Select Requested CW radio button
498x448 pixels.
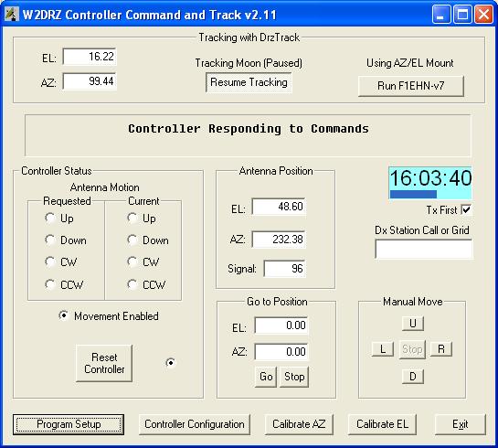coord(50,262)
